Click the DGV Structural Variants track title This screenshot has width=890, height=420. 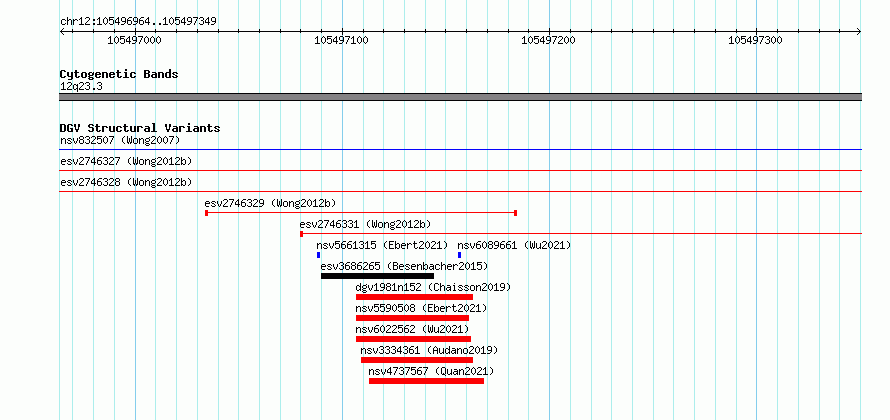click(140, 128)
